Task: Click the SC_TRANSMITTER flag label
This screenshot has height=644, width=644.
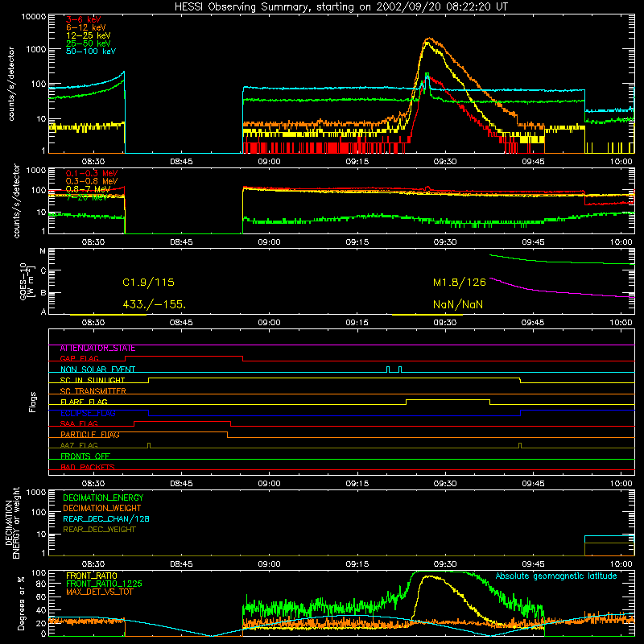Action: [93, 391]
